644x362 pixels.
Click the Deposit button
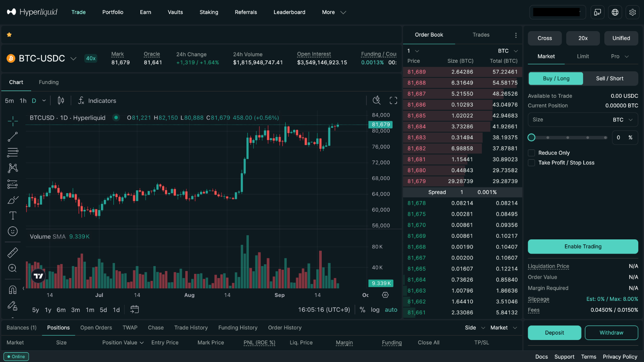554,333
